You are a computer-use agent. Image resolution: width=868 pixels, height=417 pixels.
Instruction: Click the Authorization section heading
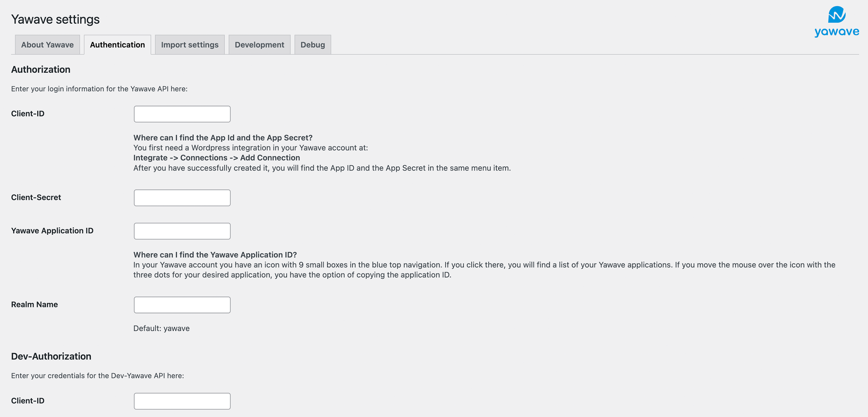[x=41, y=69]
